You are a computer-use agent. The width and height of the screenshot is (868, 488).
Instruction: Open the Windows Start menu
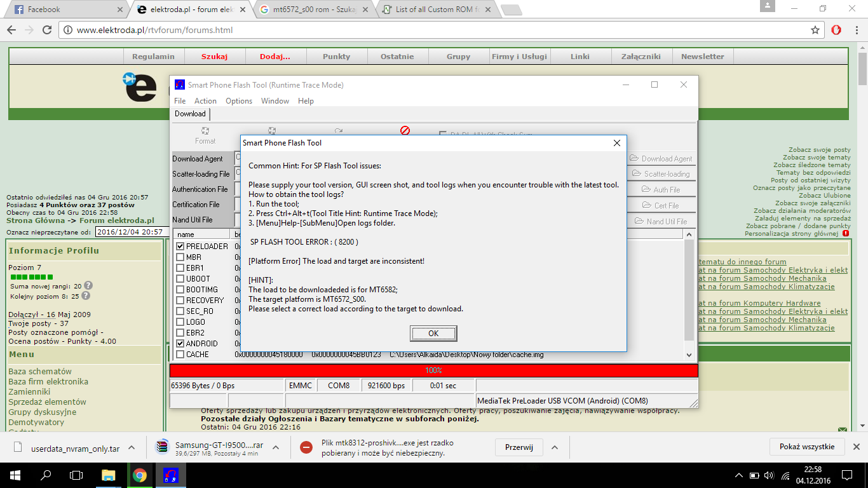point(15,475)
